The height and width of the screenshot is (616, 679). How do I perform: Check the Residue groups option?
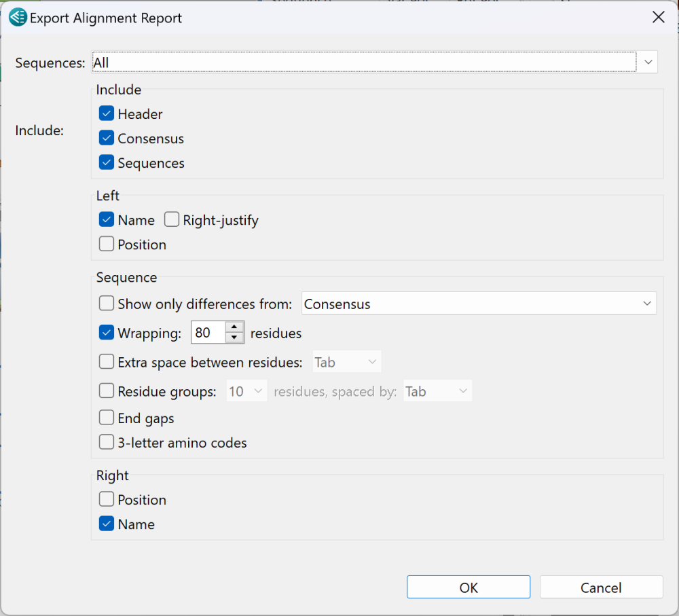pyautogui.click(x=106, y=391)
